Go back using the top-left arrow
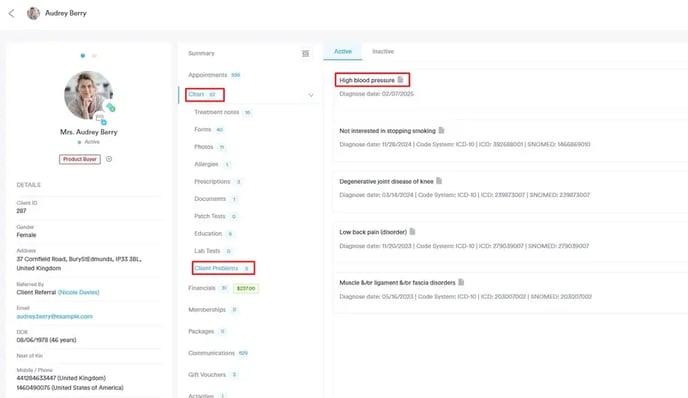Viewport: 688px width, 398px height. coord(11,14)
